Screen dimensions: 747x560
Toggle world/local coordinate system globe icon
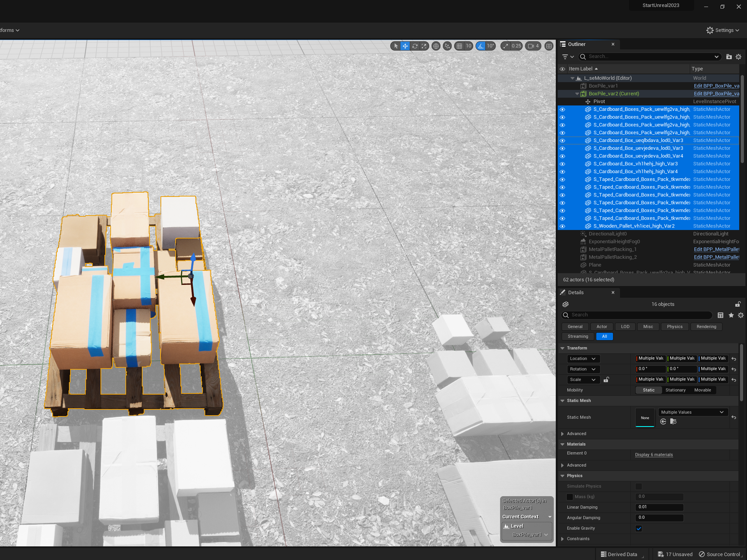pos(436,46)
